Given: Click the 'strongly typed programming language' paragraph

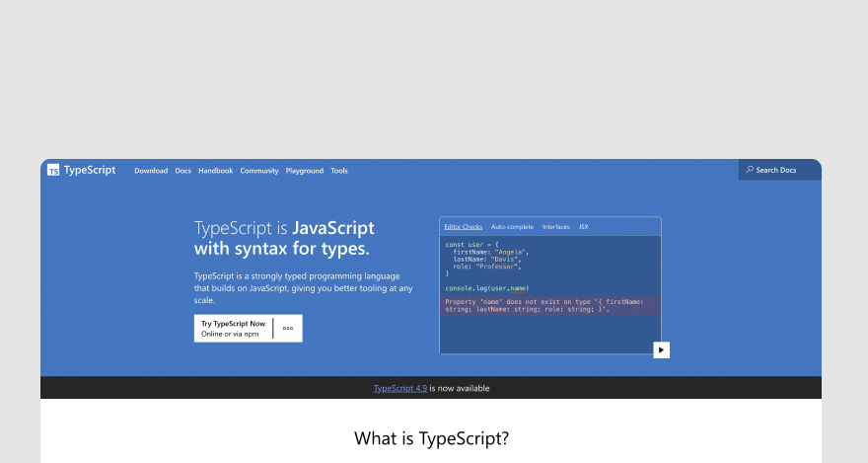Looking at the screenshot, I should click(304, 288).
